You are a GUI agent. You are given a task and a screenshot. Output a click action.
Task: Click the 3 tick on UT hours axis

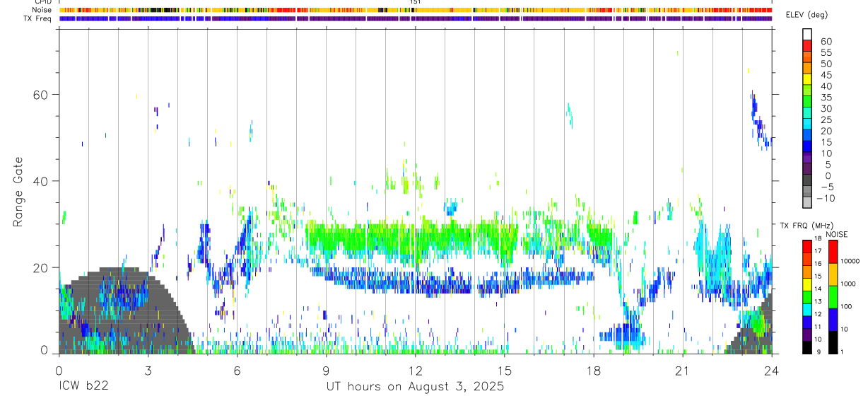(x=148, y=371)
